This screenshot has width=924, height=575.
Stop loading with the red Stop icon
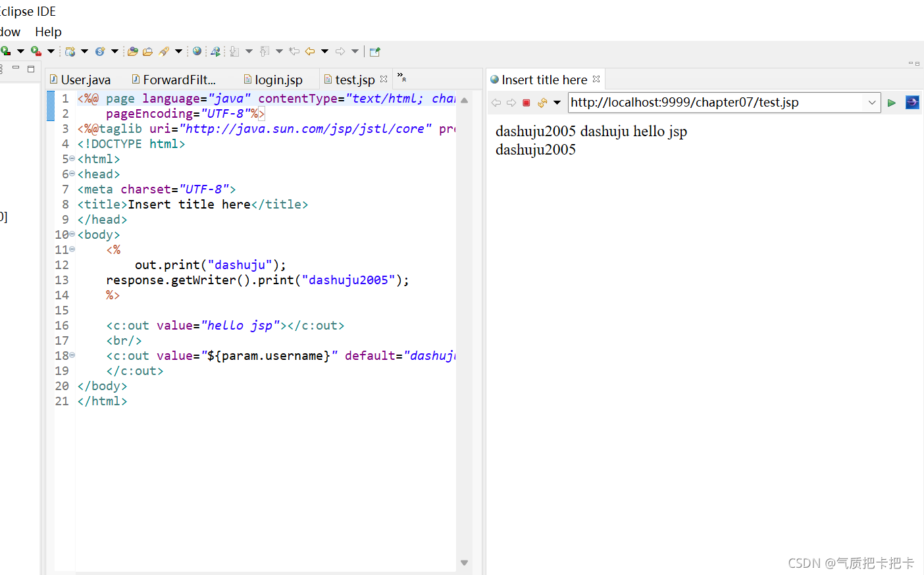point(526,103)
